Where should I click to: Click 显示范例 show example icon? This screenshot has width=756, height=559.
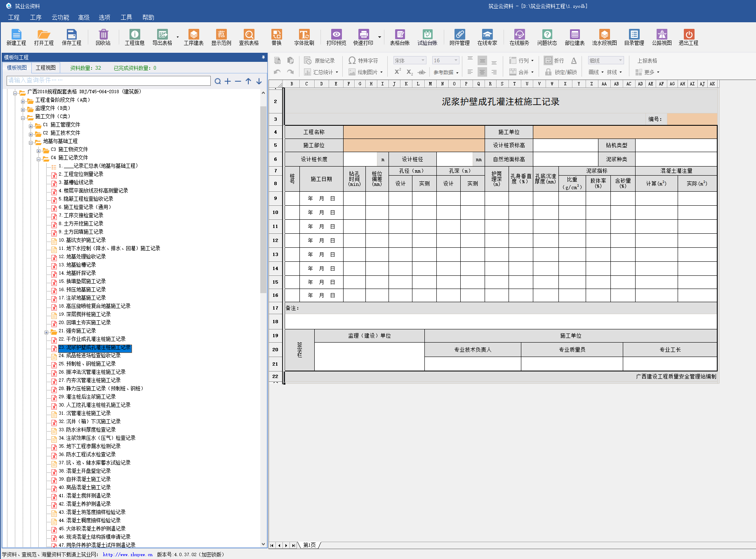point(221,37)
